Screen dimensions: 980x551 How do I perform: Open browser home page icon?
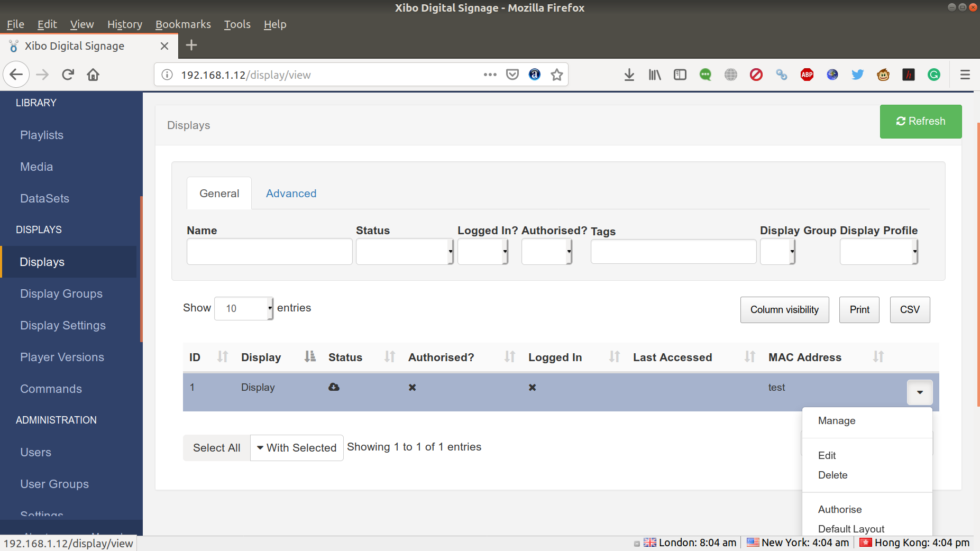[x=93, y=75]
